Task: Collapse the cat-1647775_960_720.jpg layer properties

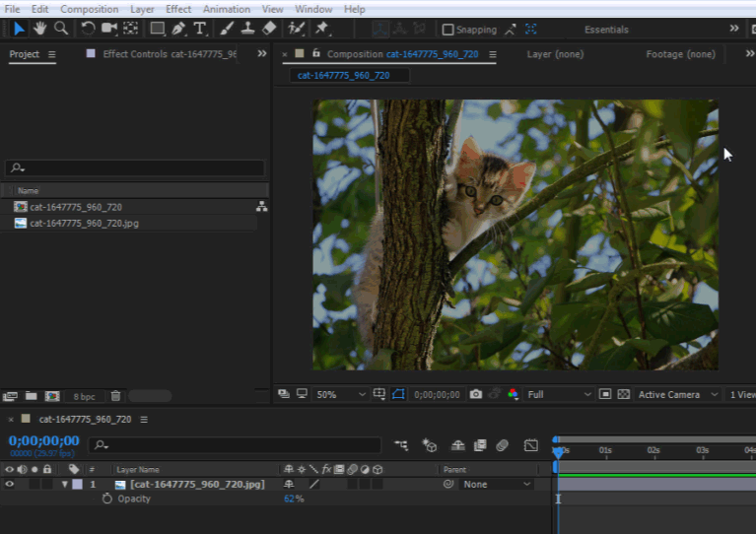Action: pyautogui.click(x=65, y=485)
